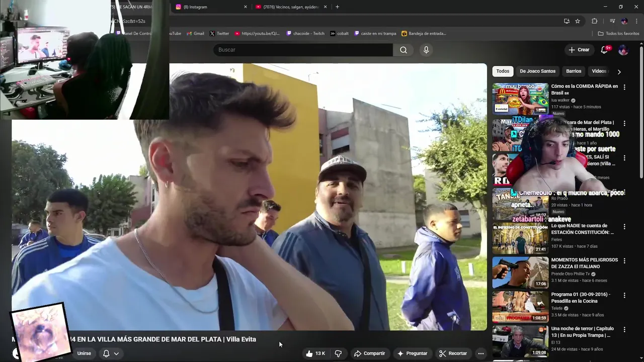Open options for Una noche de terror video

(624, 329)
